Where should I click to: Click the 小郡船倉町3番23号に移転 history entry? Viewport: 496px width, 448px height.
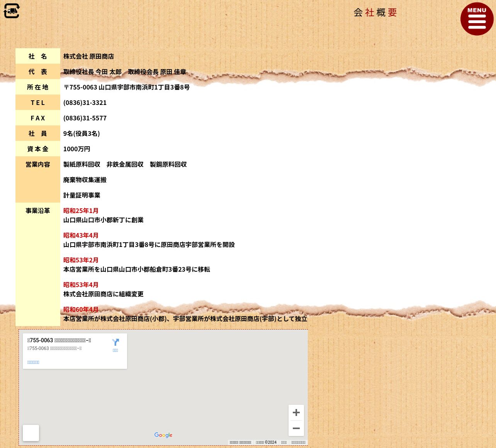137,269
